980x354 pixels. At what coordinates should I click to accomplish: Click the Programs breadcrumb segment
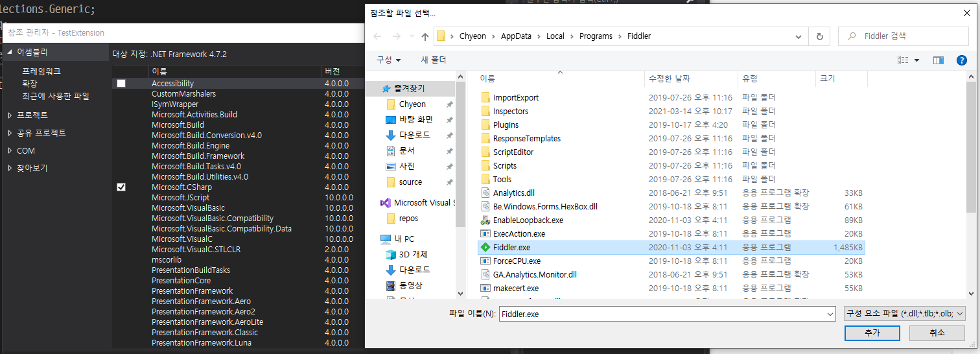coord(596,36)
